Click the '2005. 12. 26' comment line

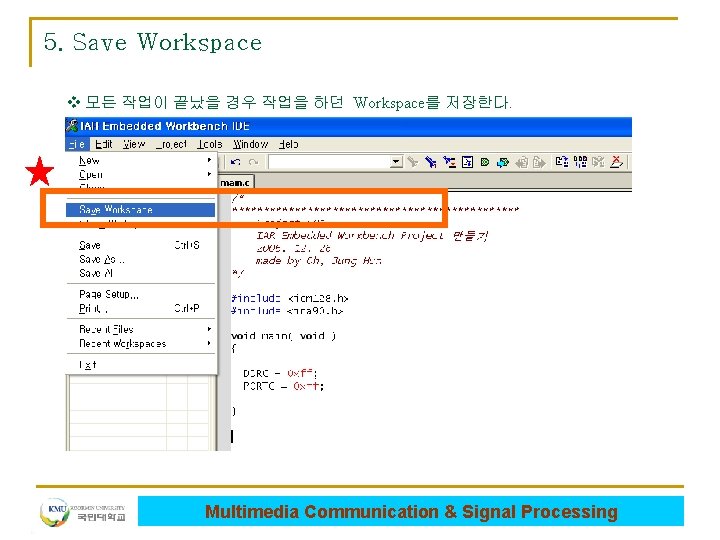tap(293, 248)
